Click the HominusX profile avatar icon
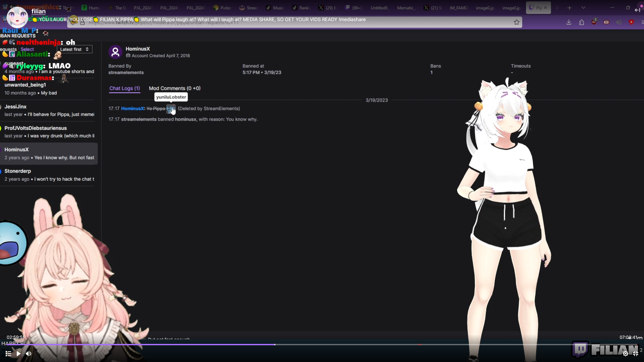The width and height of the screenshot is (644, 362). click(115, 52)
